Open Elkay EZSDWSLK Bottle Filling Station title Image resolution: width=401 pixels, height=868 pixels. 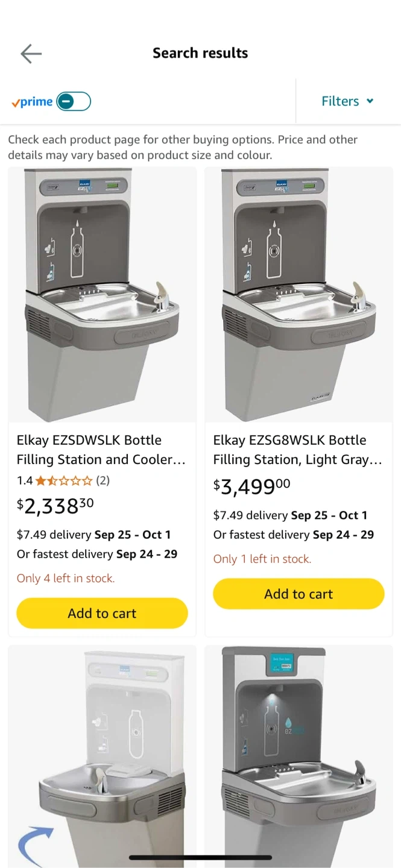click(x=101, y=450)
